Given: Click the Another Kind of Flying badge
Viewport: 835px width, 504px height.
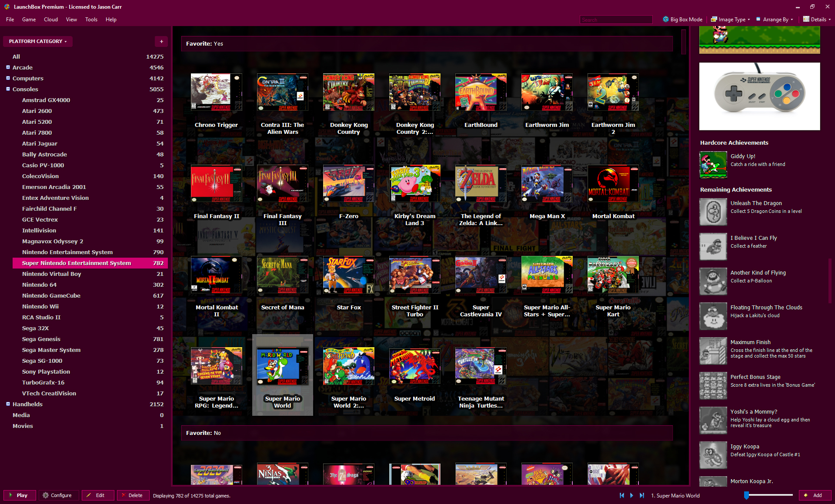Looking at the screenshot, I should pos(713,282).
